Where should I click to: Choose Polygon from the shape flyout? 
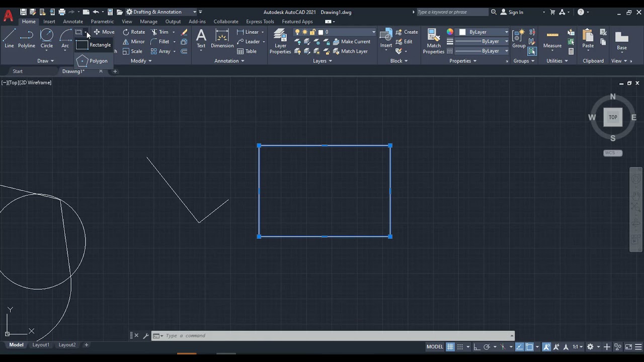pyautogui.click(x=94, y=61)
